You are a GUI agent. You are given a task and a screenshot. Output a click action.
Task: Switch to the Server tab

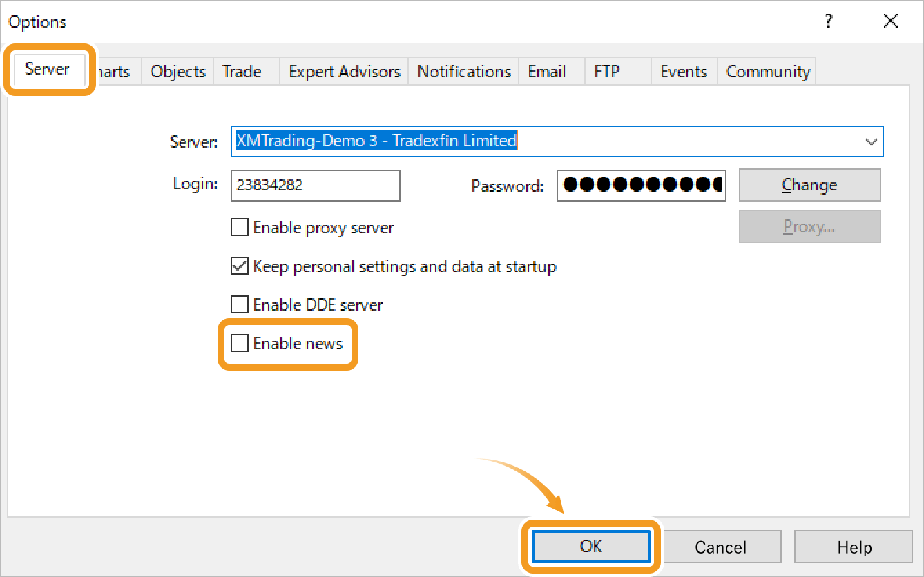point(47,69)
